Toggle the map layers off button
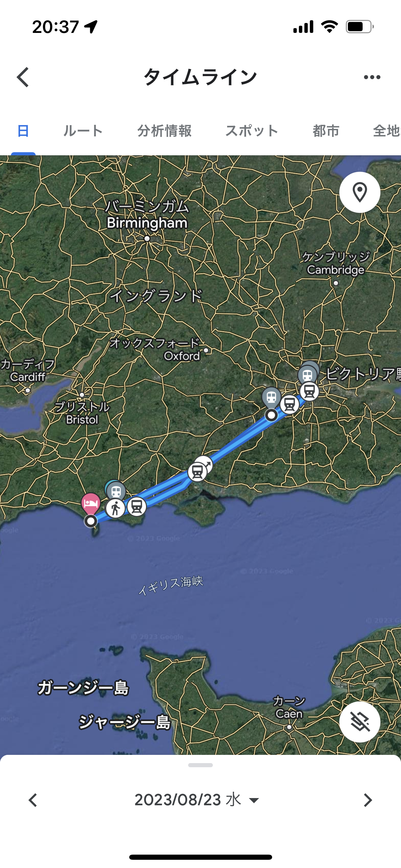The height and width of the screenshot is (868, 401). pos(360,722)
